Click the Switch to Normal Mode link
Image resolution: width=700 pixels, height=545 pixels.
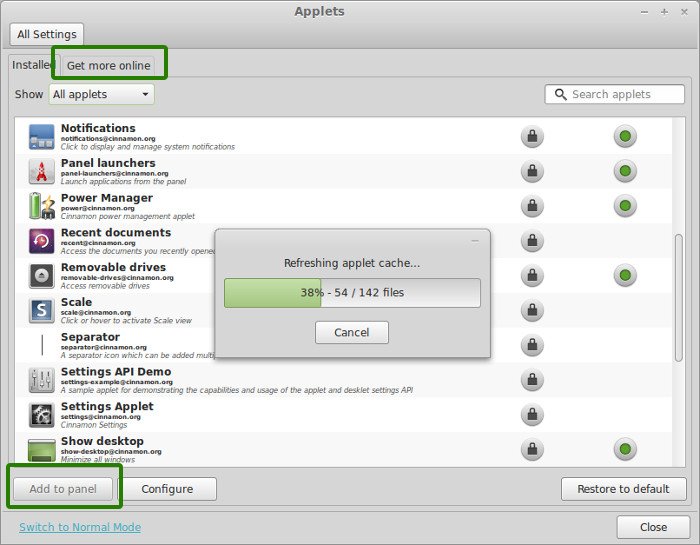[x=80, y=527]
